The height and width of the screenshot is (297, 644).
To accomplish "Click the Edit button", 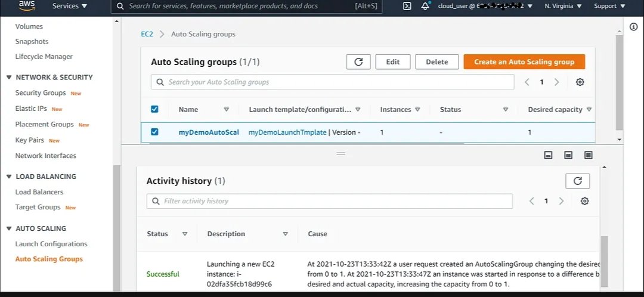I will tap(392, 61).
